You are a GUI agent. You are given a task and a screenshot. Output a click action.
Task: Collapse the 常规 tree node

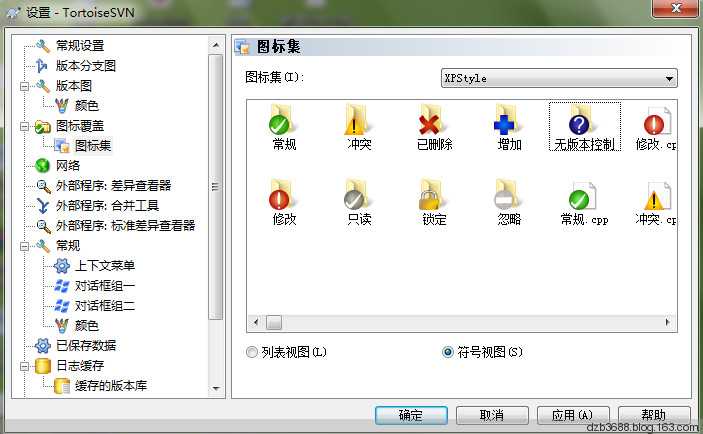25,246
